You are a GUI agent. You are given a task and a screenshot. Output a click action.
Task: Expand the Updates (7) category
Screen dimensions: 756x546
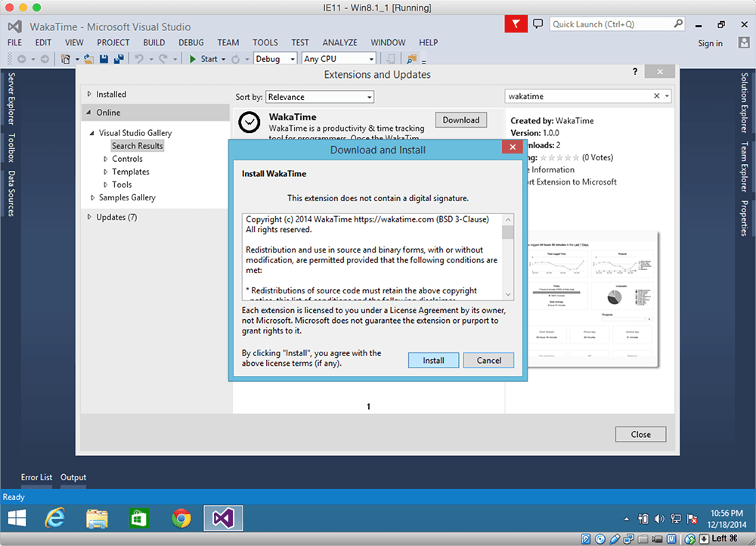point(89,217)
